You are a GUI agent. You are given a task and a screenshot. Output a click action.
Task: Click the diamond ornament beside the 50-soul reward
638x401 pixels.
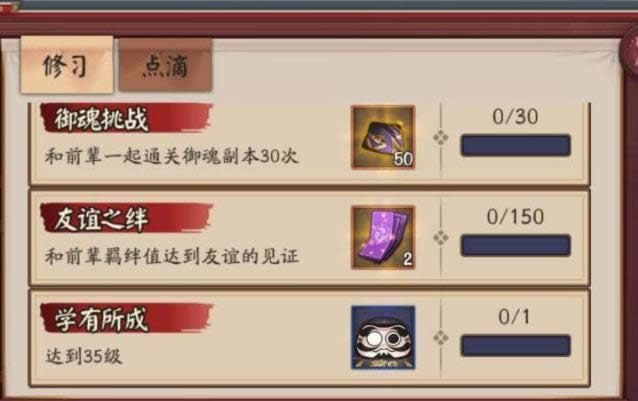[441, 138]
